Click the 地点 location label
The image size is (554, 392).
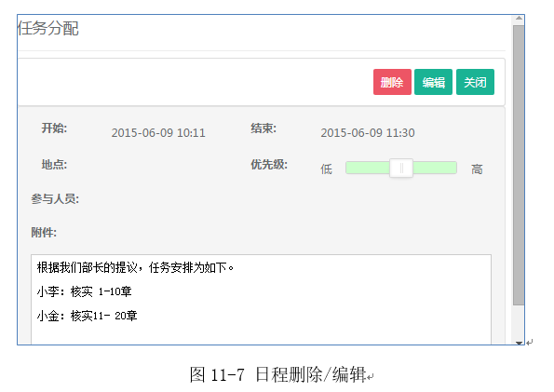pos(54,165)
